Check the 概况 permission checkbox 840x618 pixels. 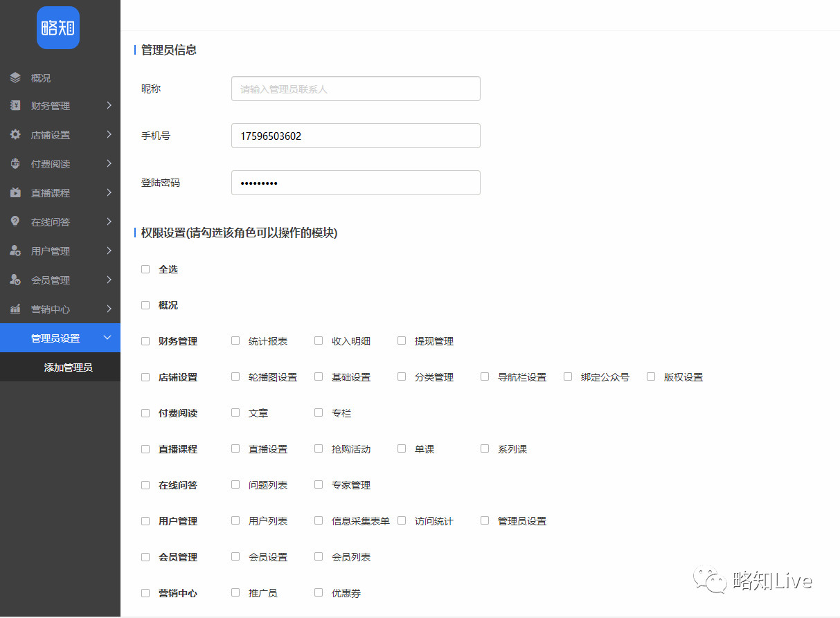coord(145,305)
